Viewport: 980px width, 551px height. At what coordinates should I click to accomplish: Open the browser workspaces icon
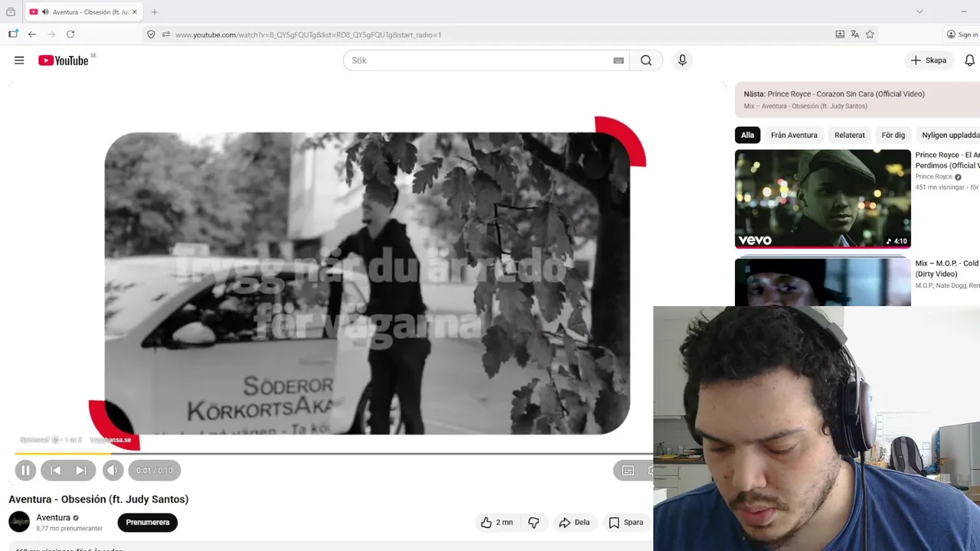11,11
